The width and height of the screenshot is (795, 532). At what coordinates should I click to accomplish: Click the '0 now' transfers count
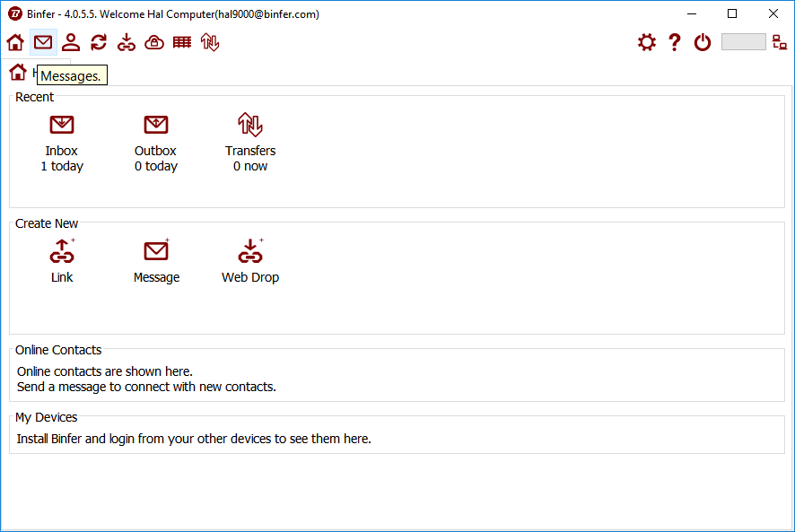pos(250,166)
